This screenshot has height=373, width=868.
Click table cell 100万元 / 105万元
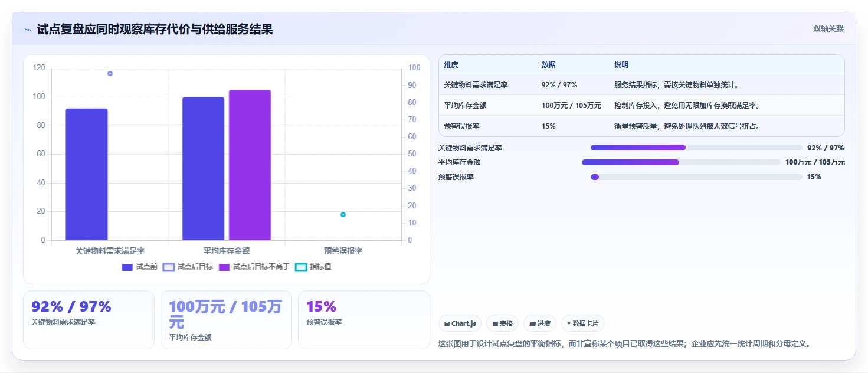click(571, 106)
